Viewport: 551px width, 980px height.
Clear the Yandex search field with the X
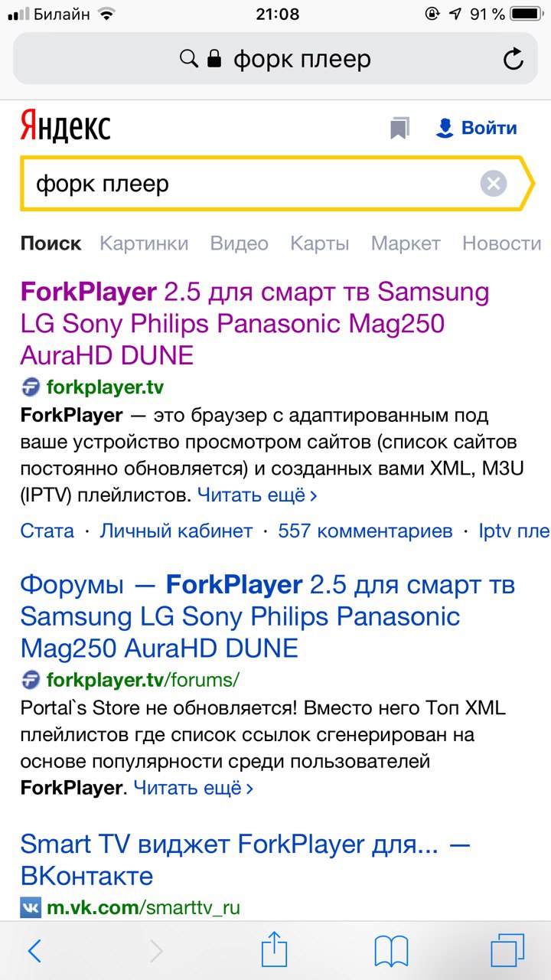pos(494,184)
